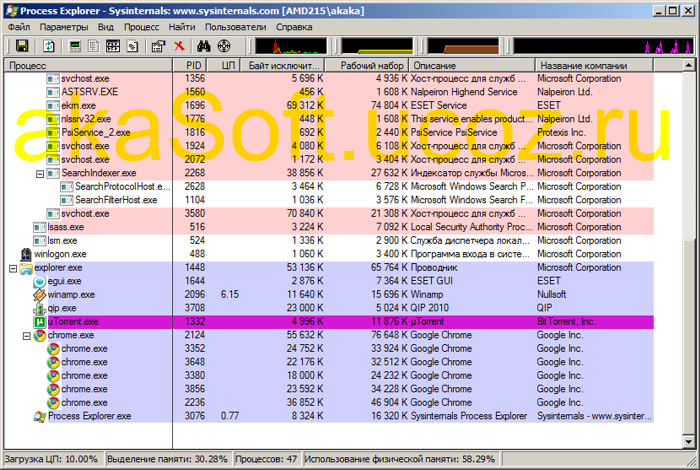Click the Refresh Now toolbar icon

[48, 46]
